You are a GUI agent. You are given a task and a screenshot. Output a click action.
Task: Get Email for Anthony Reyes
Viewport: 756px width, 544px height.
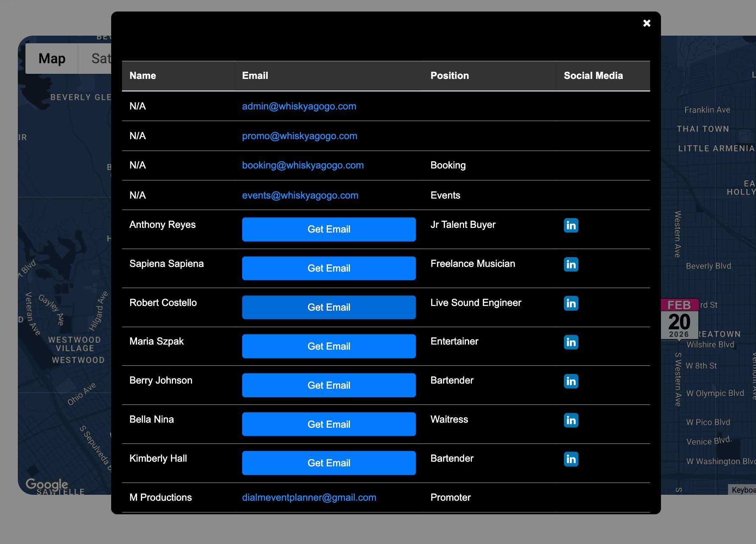pyautogui.click(x=329, y=229)
